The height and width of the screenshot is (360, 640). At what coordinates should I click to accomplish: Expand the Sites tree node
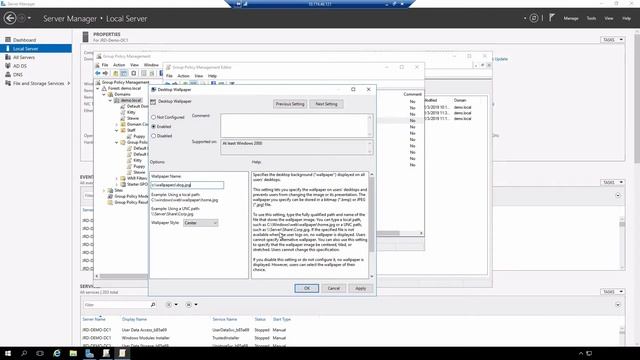pos(104,190)
